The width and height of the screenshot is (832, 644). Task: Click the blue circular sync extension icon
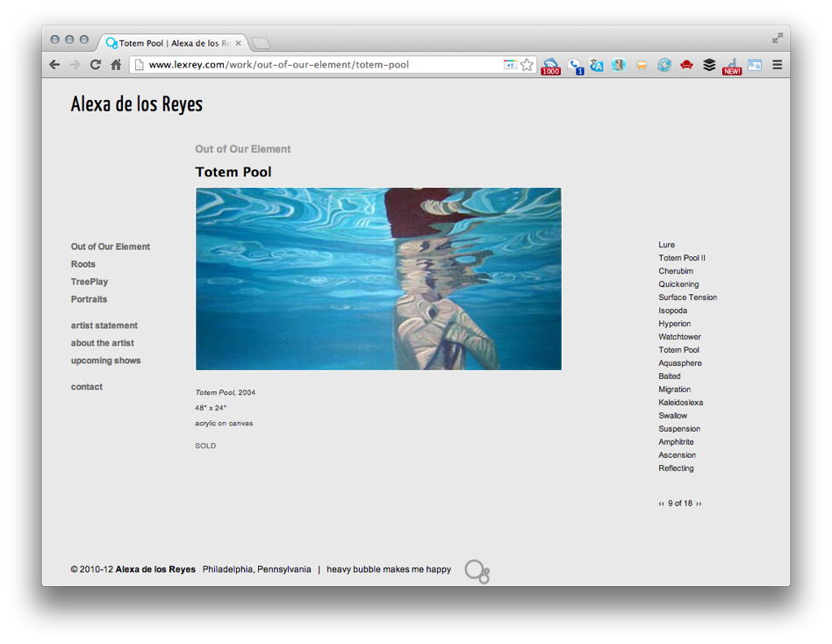coord(664,65)
